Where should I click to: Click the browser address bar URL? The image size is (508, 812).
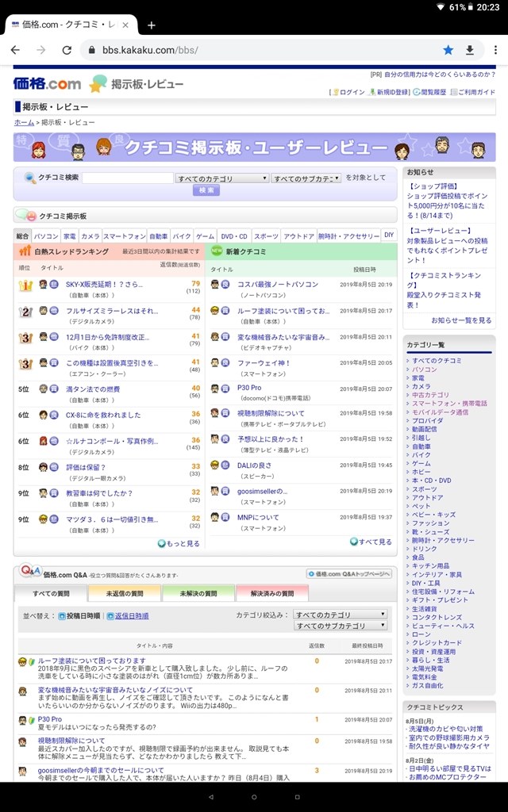click(150, 50)
